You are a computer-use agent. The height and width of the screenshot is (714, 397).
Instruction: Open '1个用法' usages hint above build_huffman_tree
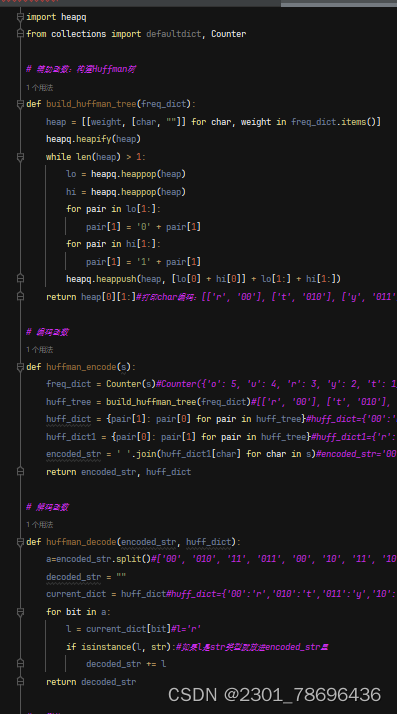[40, 87]
